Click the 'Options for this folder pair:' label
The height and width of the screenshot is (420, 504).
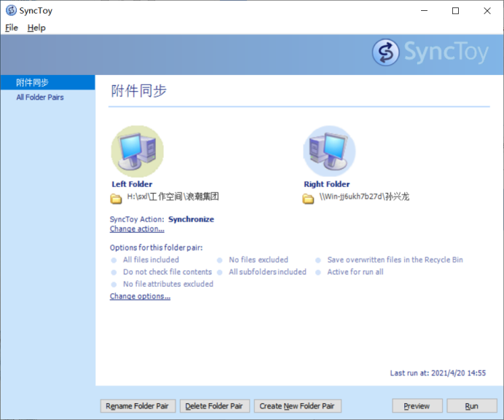tap(156, 247)
